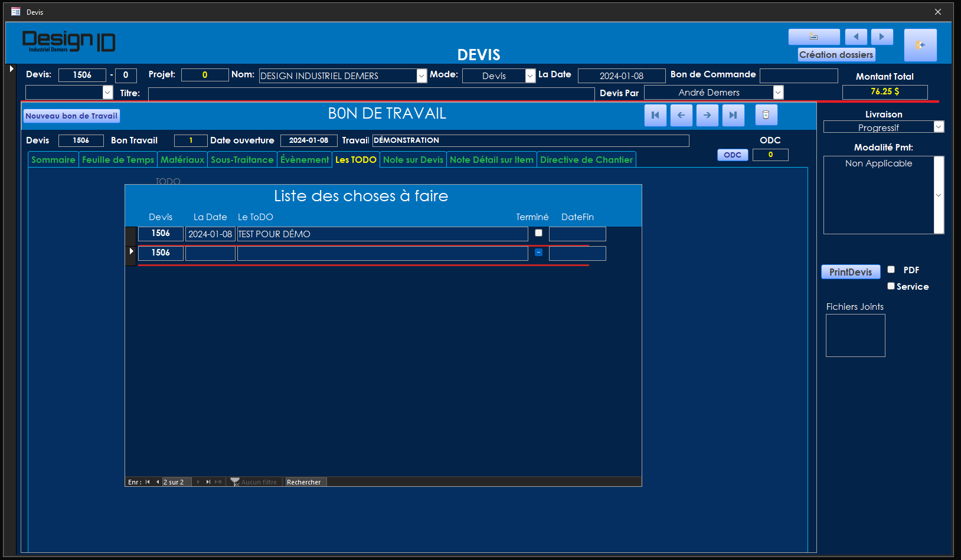Click the Rechercher search field
The height and width of the screenshot is (560, 961).
[x=305, y=482]
